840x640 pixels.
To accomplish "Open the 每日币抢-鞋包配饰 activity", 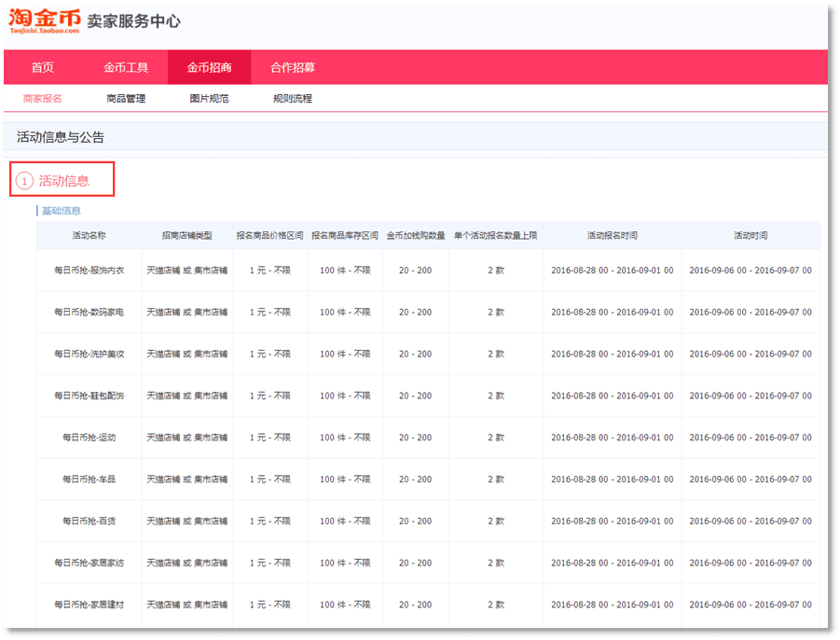I will (x=89, y=396).
